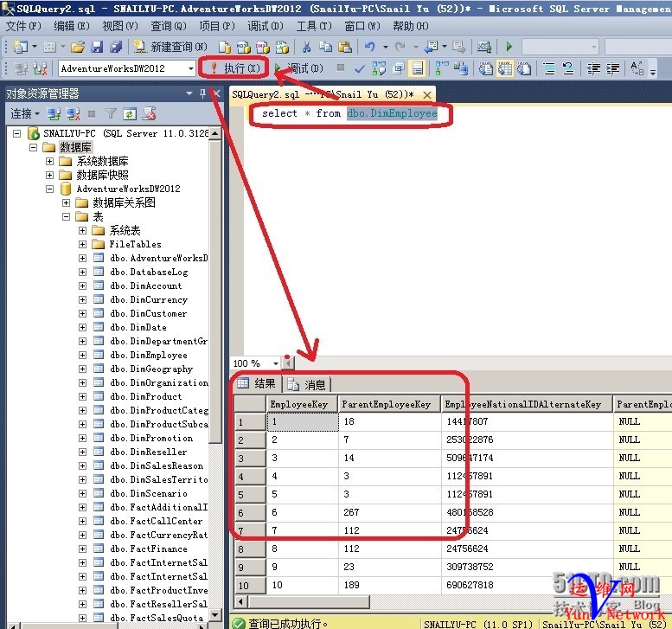Click the Debug (调试) toolbar button
This screenshot has height=629, width=672.
[298, 68]
